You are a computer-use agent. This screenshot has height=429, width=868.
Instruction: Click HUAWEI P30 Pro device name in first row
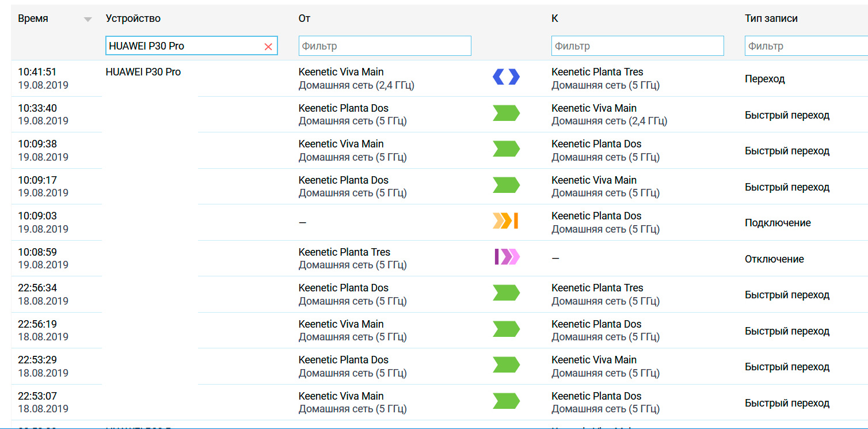pos(143,72)
